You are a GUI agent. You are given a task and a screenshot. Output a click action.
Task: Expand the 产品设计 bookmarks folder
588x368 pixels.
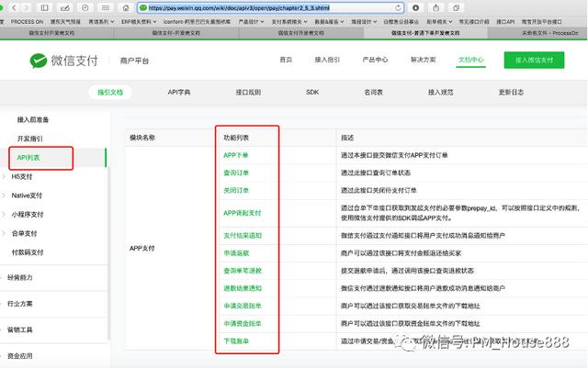(251, 22)
